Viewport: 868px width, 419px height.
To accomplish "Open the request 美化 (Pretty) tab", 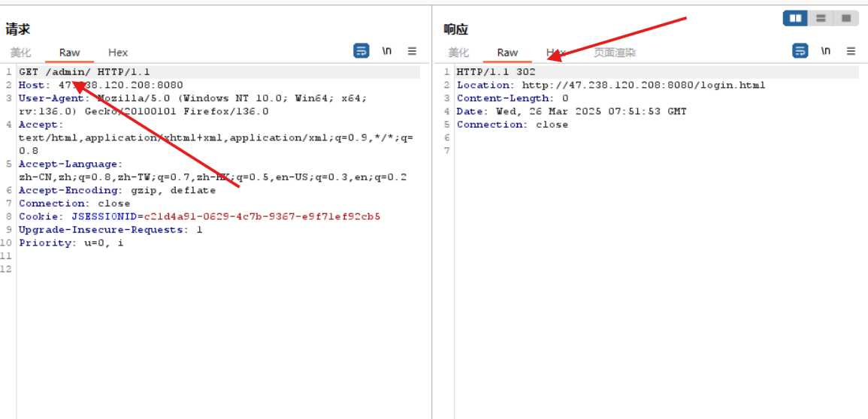I will click(20, 53).
